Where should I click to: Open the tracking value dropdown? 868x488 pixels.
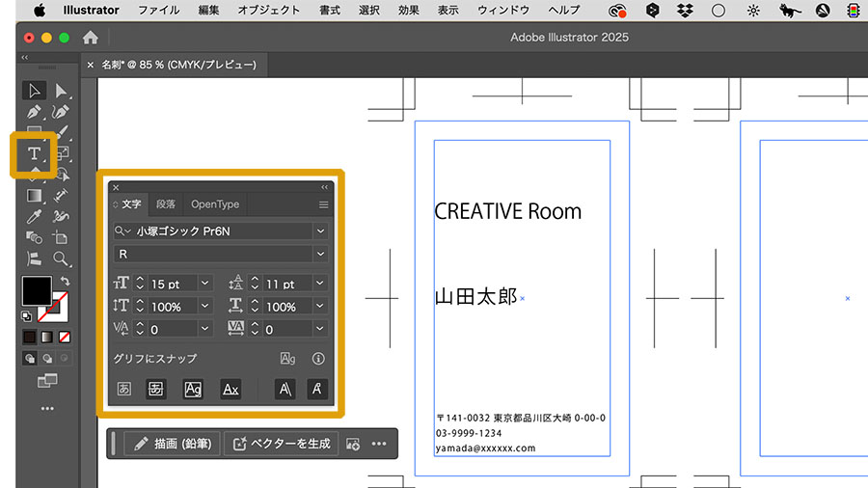point(320,329)
